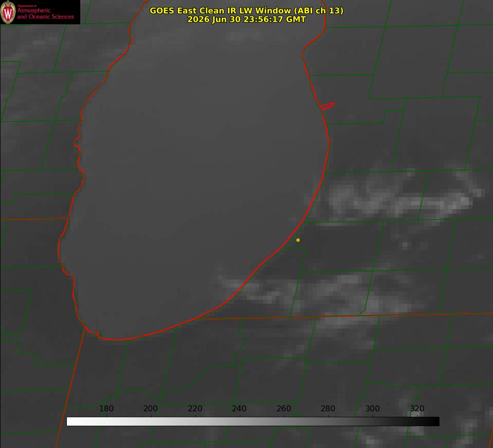Click the 240 colorbar label

coord(239,408)
